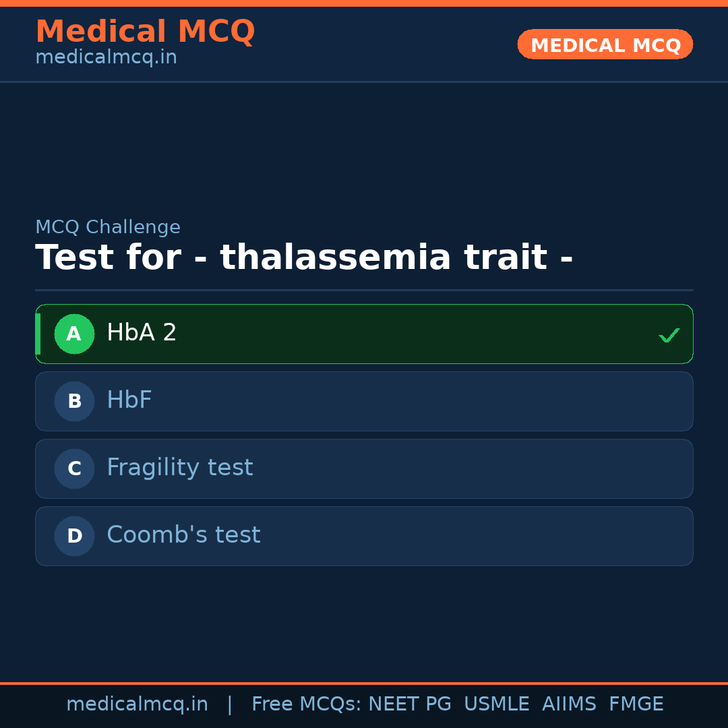Click the D letter circle icon

click(74, 536)
